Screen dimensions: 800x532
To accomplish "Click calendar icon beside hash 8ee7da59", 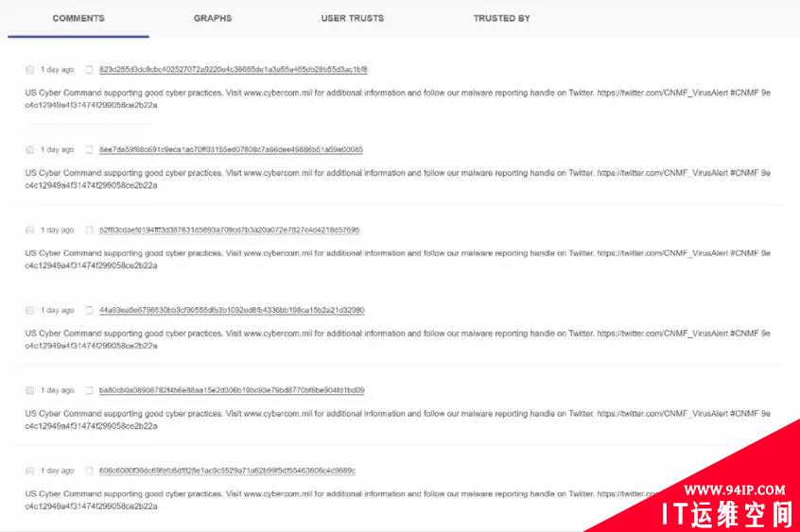I will tap(30, 149).
